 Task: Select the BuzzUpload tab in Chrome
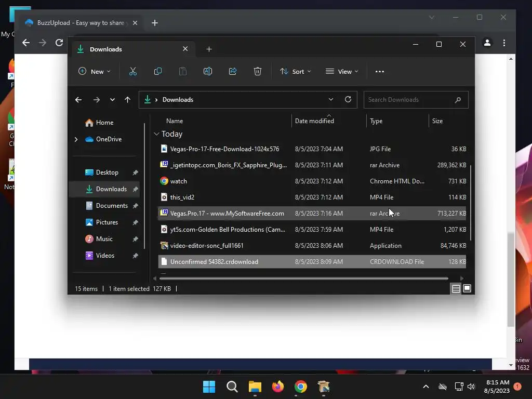point(82,23)
